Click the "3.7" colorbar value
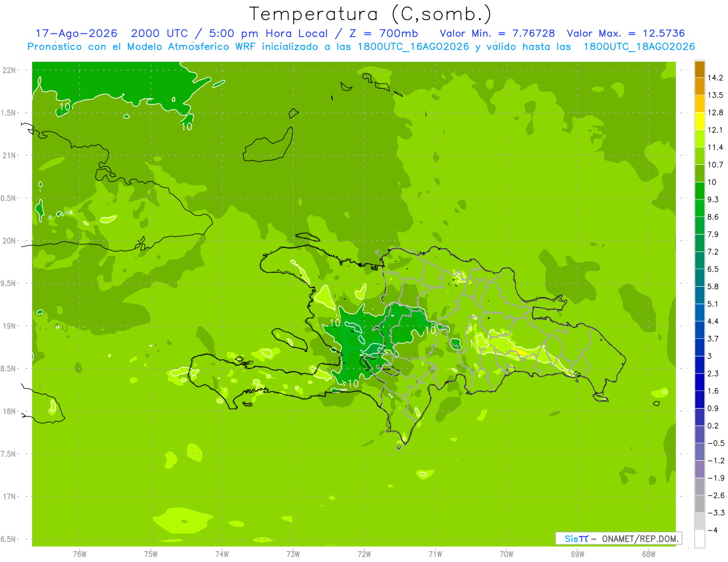 [713, 339]
